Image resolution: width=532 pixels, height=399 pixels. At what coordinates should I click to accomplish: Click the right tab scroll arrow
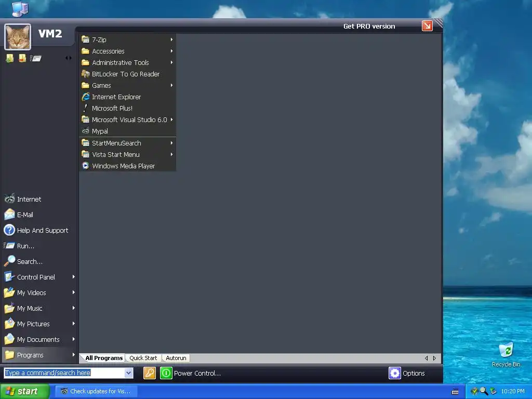[435, 358]
